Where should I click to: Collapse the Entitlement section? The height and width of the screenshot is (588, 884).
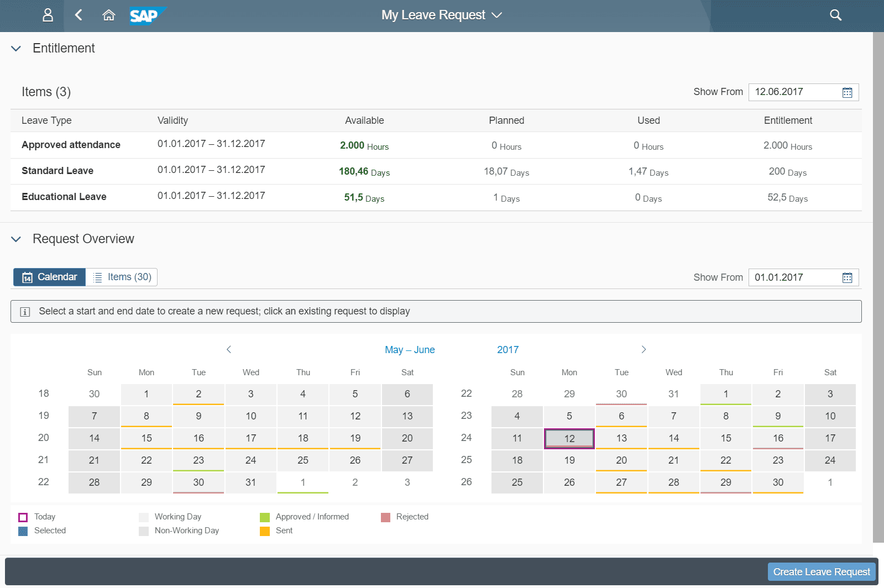(x=16, y=49)
